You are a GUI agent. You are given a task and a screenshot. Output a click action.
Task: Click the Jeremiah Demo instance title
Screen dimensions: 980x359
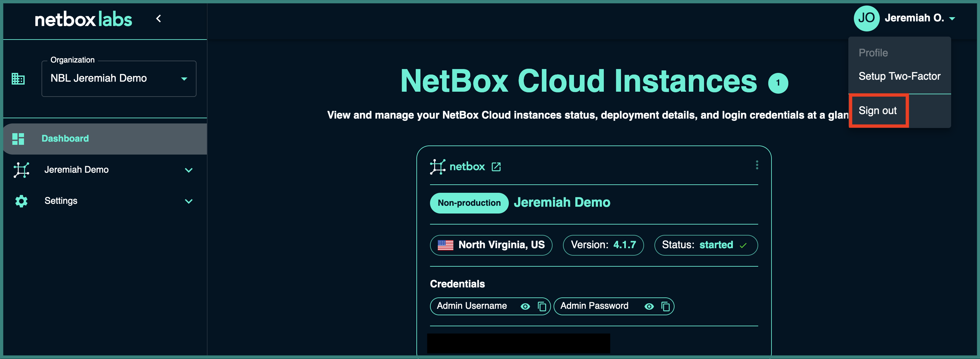click(x=562, y=202)
